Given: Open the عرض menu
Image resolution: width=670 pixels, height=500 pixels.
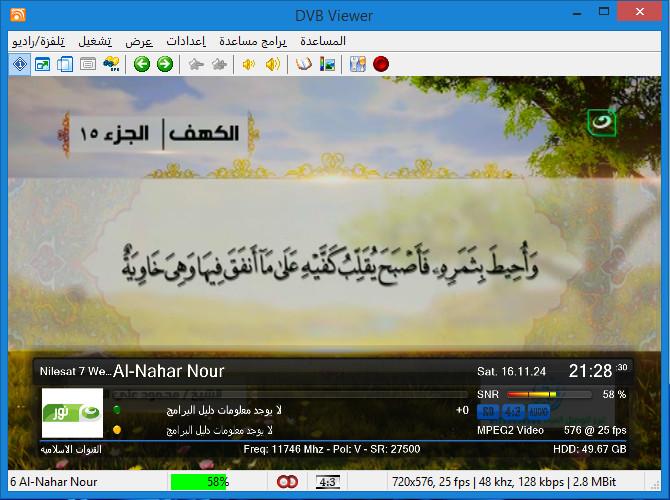Looking at the screenshot, I should coord(139,41).
